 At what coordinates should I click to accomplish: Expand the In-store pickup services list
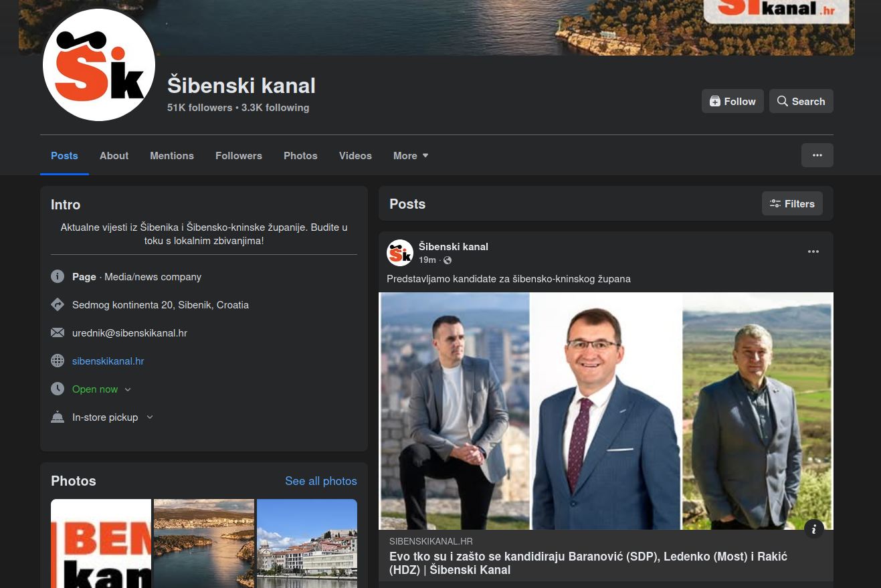(x=149, y=417)
